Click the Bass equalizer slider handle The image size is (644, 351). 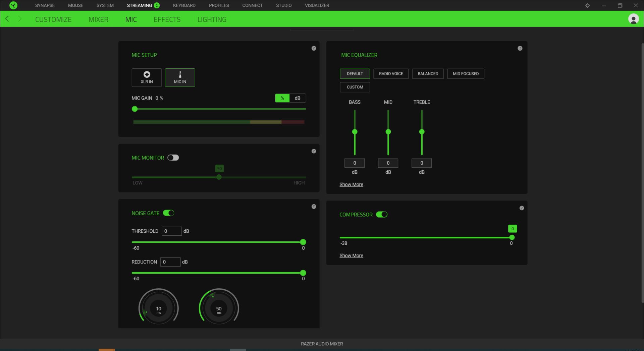355,132
